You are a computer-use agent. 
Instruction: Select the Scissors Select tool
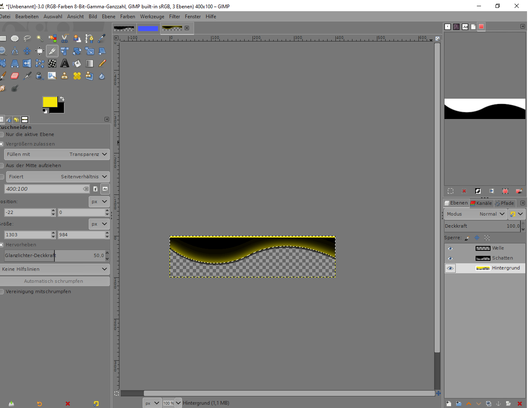pyautogui.click(x=65, y=39)
